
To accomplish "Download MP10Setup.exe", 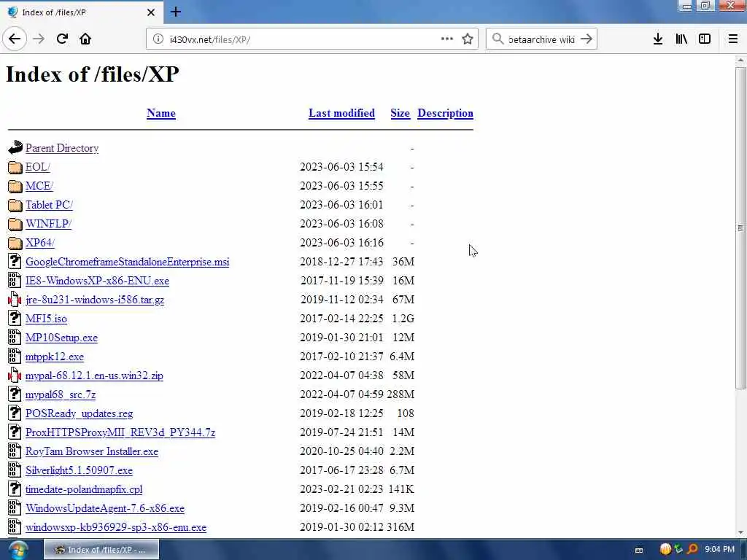I will (x=61, y=338).
